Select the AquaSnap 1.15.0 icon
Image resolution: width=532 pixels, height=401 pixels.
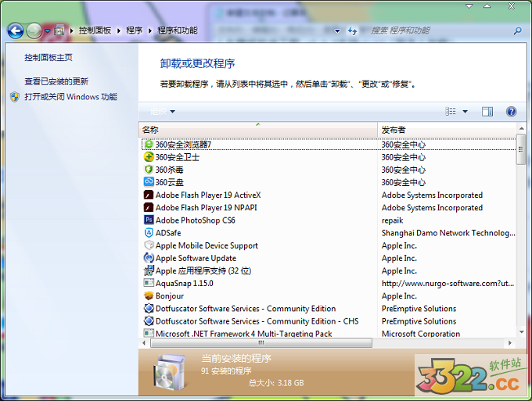click(x=149, y=283)
